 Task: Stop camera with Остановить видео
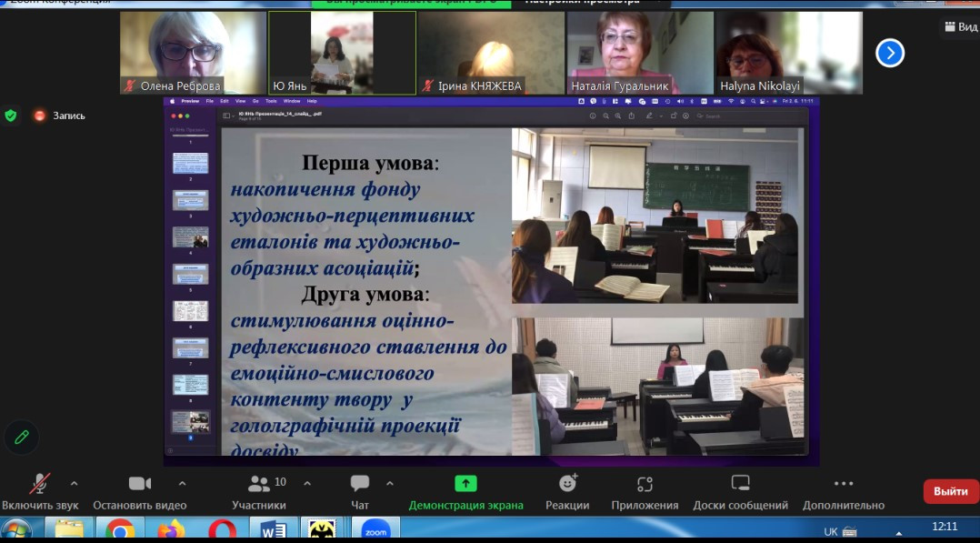click(140, 492)
